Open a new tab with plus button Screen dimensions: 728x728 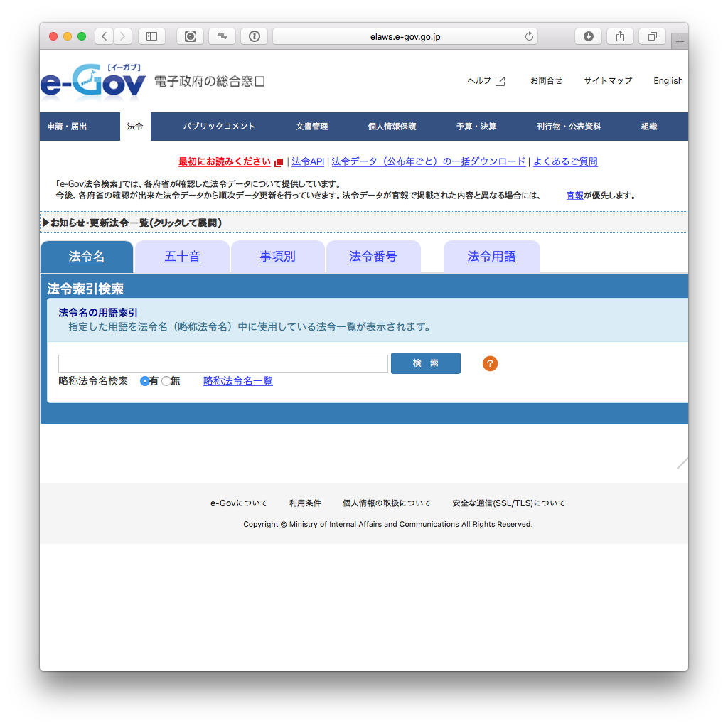tap(680, 42)
